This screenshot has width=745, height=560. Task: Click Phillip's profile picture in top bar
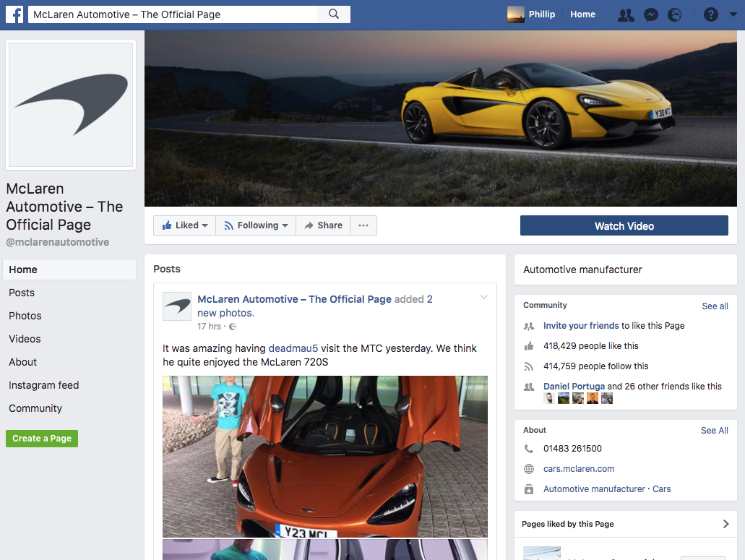(x=515, y=14)
